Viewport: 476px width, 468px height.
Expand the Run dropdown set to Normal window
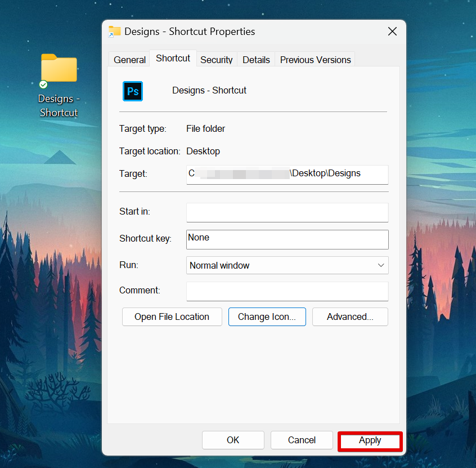[x=287, y=265]
